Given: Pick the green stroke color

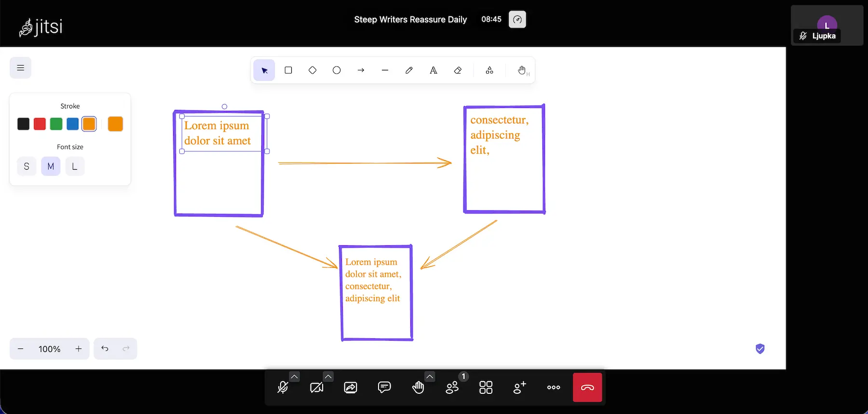Looking at the screenshot, I should (56, 124).
